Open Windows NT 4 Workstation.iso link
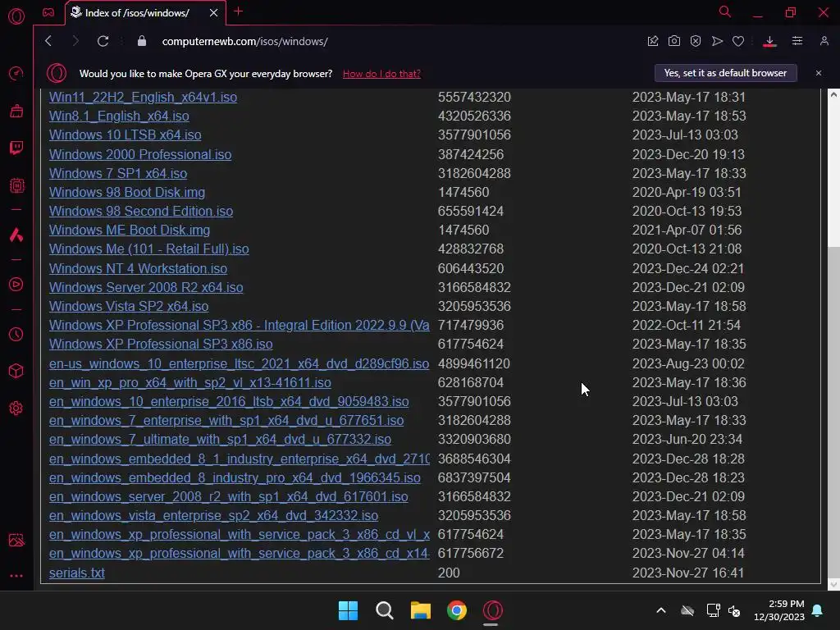840x630 pixels. (138, 268)
